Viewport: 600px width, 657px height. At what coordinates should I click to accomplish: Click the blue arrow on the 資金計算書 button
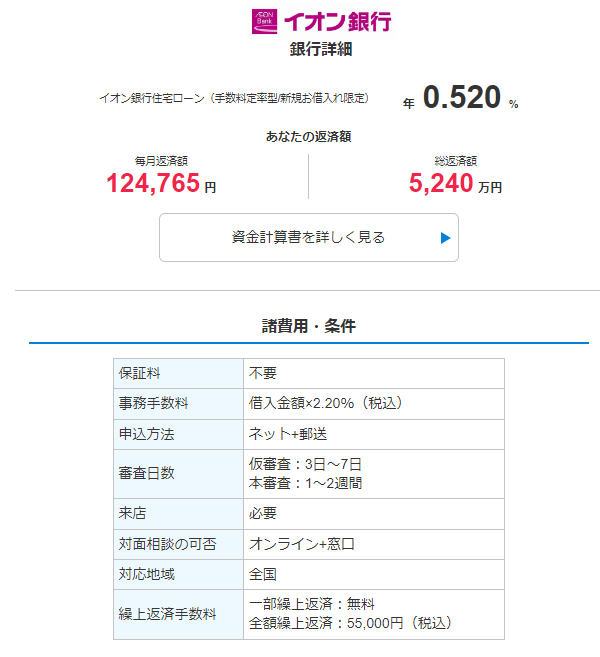[446, 238]
